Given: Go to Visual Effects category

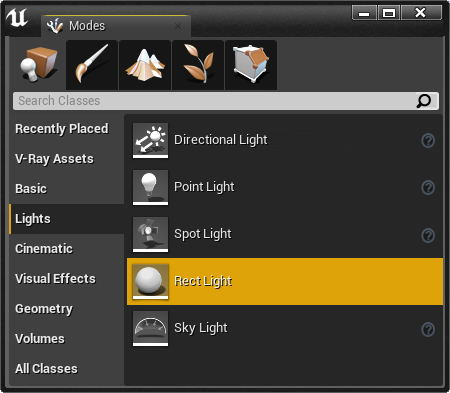Looking at the screenshot, I should coord(55,279).
